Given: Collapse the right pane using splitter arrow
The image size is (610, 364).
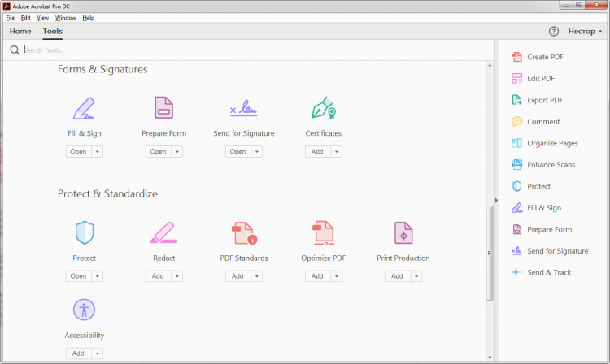Looking at the screenshot, I should click(496, 201).
